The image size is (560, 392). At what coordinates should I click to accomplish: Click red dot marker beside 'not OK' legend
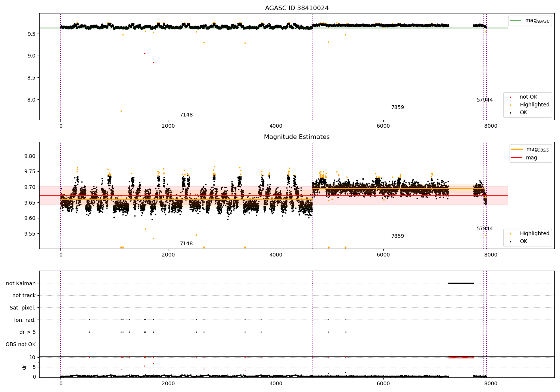[x=510, y=97]
